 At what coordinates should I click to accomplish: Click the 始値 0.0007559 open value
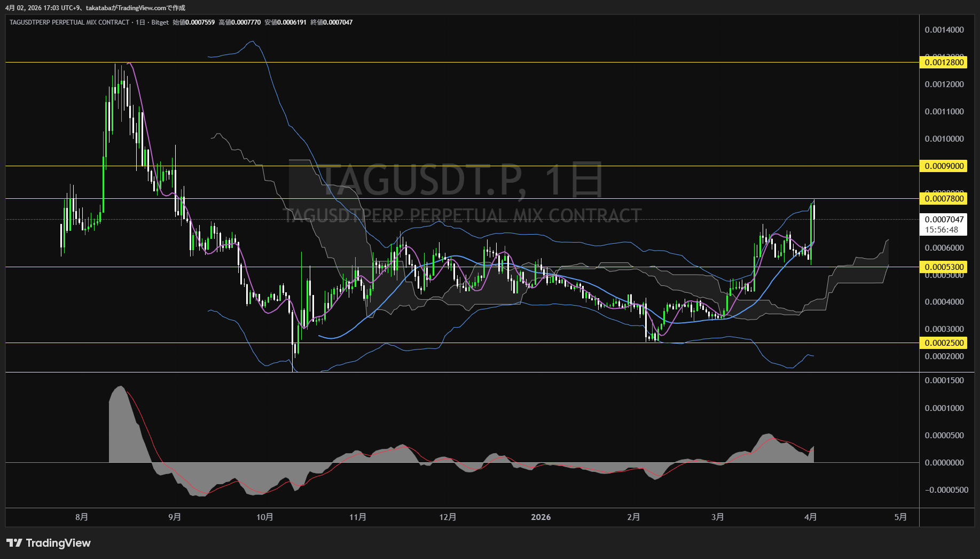point(194,22)
